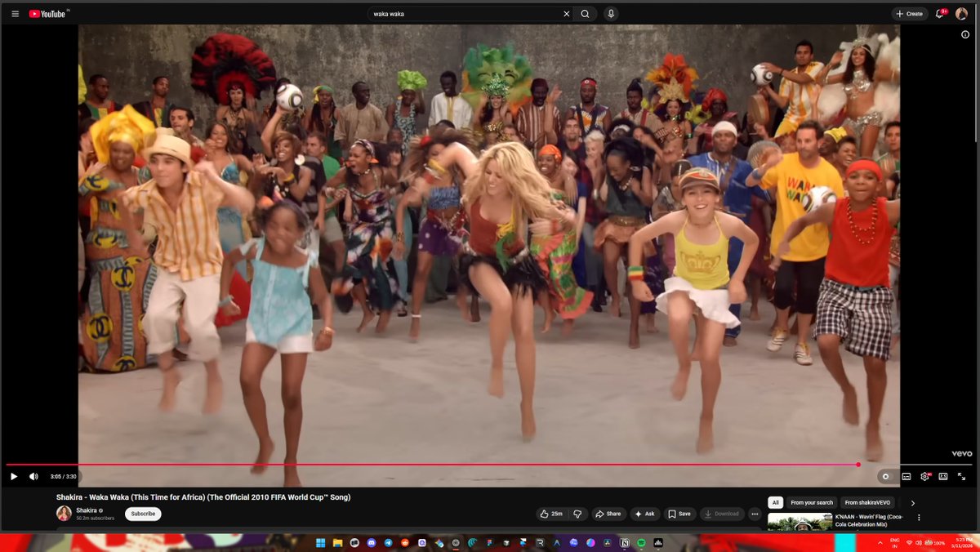
Task: Show more filter chips with the arrow
Action: [913, 503]
